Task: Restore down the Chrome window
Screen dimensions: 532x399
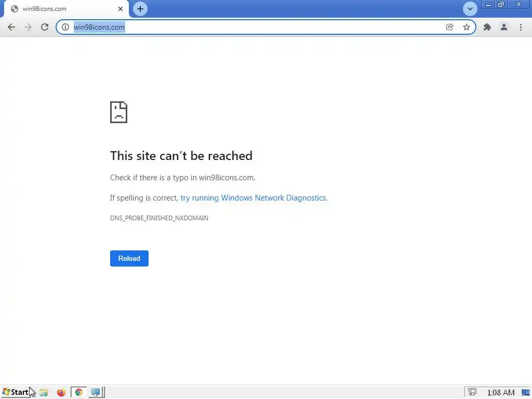Action: [501, 5]
